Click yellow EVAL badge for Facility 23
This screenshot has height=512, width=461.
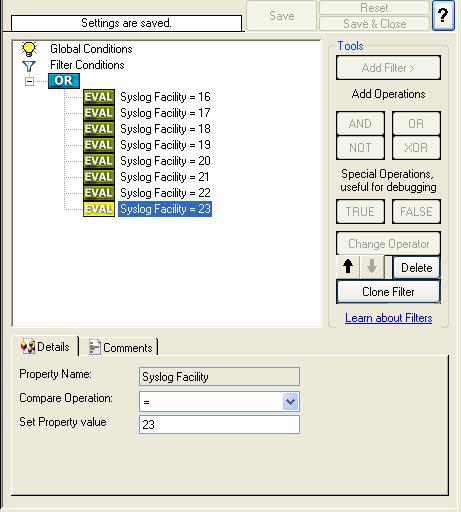coord(99,209)
